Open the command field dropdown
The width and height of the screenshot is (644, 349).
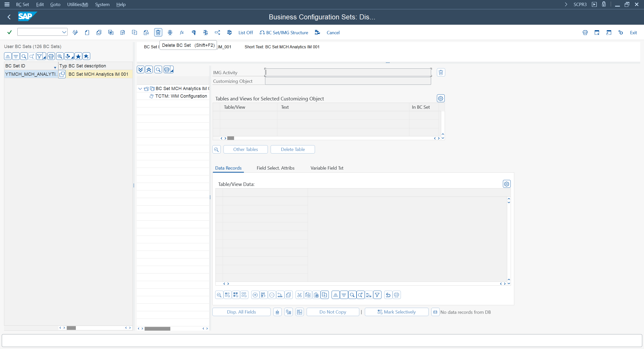pos(64,32)
